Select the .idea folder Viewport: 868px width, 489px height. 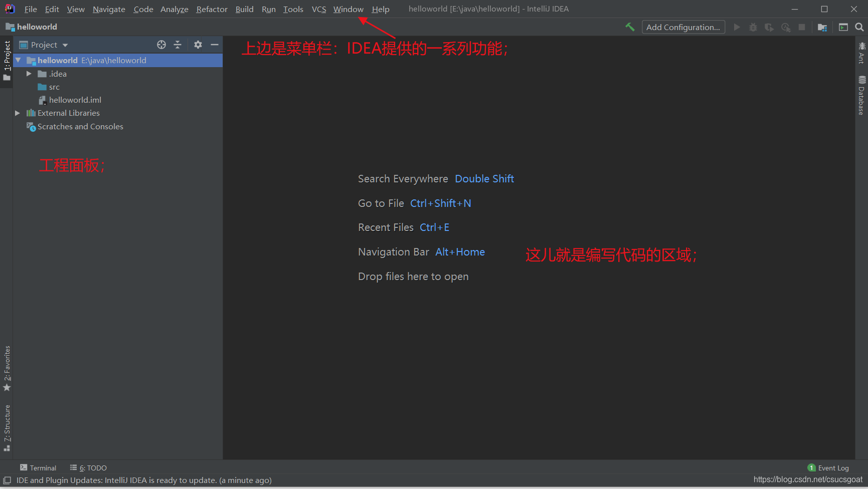tap(52, 74)
